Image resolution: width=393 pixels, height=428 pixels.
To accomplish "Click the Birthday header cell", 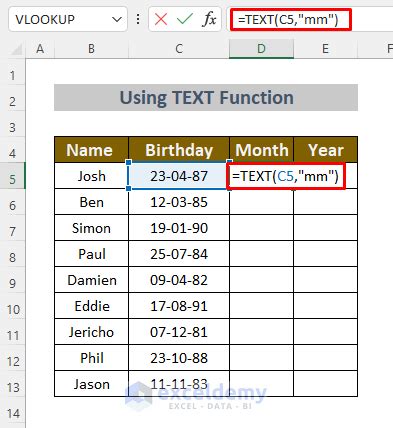I will point(179,150).
